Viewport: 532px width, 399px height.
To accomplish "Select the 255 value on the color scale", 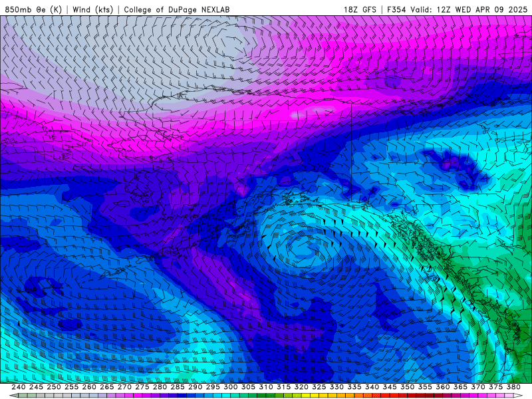I will pos(71,387).
